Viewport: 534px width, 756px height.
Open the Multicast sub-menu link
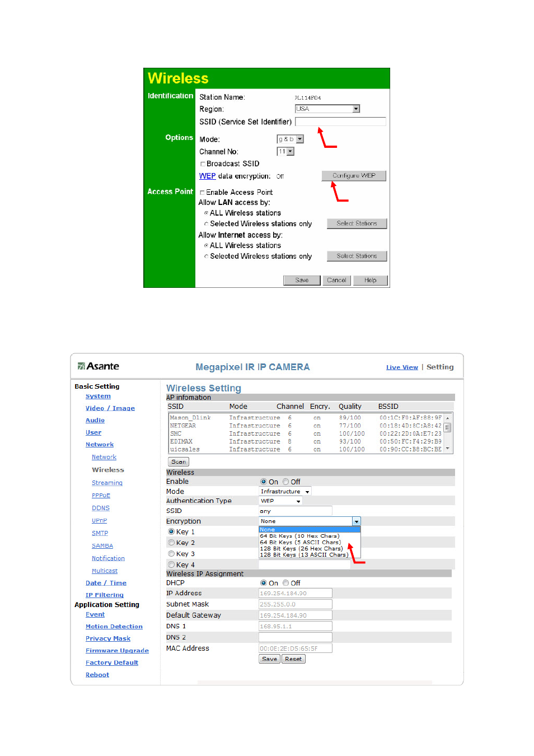[105, 571]
